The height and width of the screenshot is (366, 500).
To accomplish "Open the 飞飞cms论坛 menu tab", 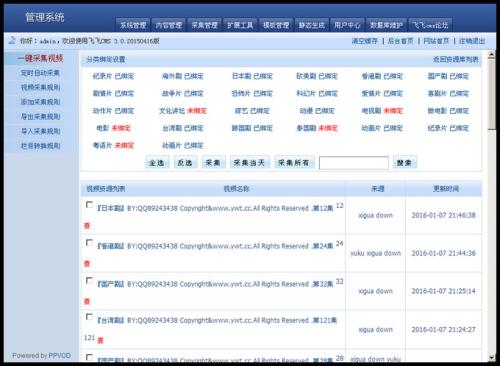I will pos(430,25).
